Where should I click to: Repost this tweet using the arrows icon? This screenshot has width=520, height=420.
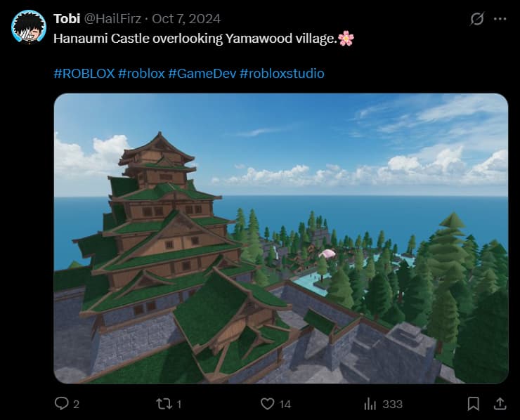[164, 404]
